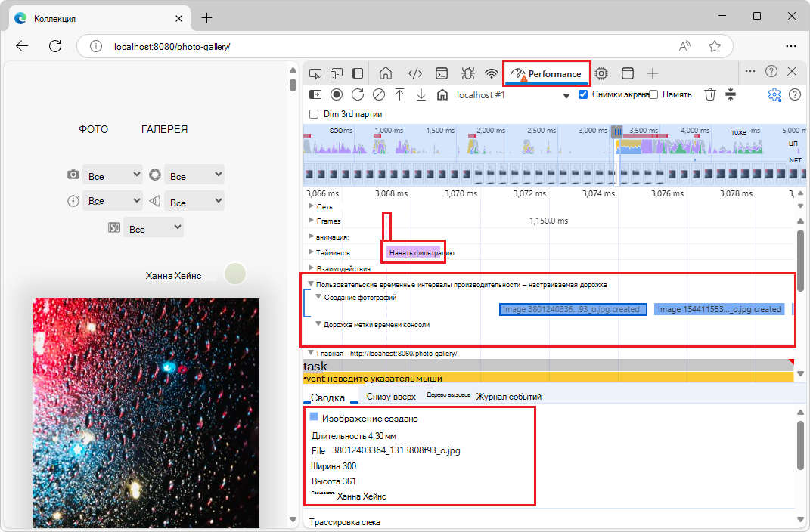Open capture settings gear icon
This screenshot has height=532, width=810.
pos(774,94)
